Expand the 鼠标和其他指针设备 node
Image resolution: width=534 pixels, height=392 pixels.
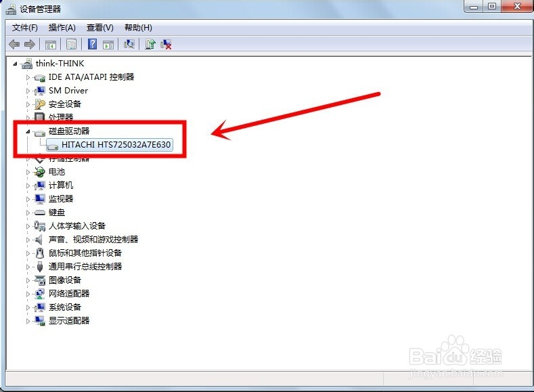pyautogui.click(x=28, y=253)
